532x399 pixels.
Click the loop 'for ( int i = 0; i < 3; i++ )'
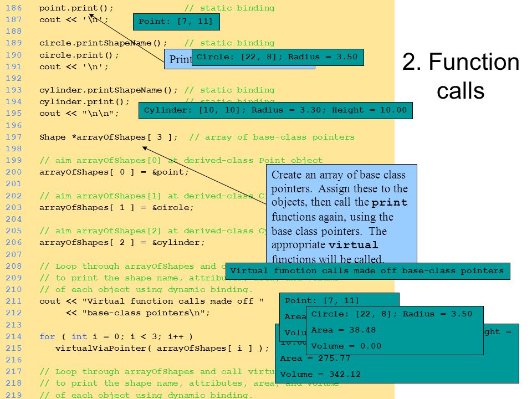pos(116,336)
